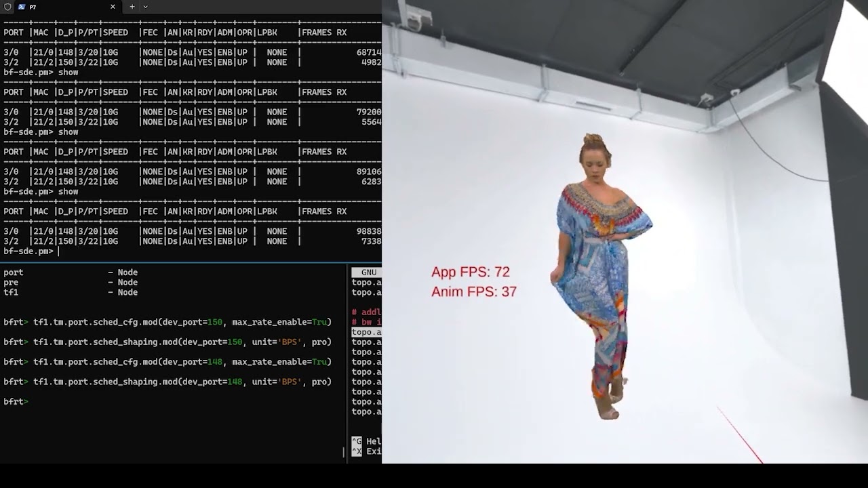Image resolution: width=868 pixels, height=488 pixels.
Task: Click the 'Anim FPS: 37' overlay text
Action: coord(474,291)
